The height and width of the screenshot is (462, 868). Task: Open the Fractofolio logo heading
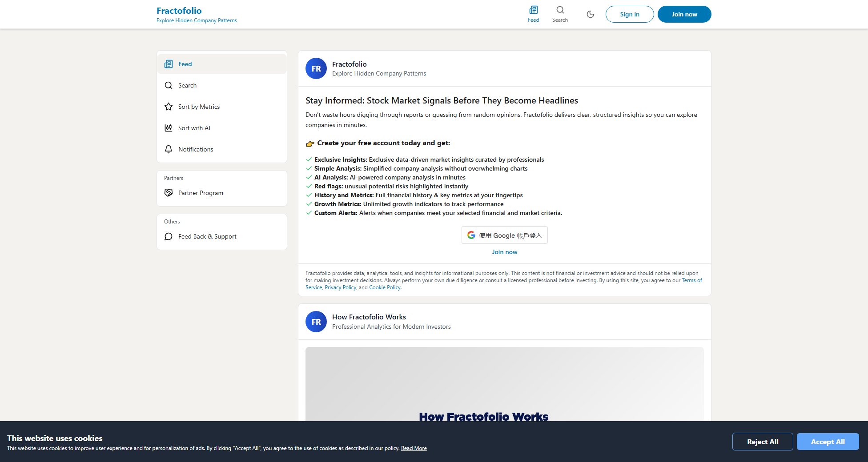click(x=179, y=10)
